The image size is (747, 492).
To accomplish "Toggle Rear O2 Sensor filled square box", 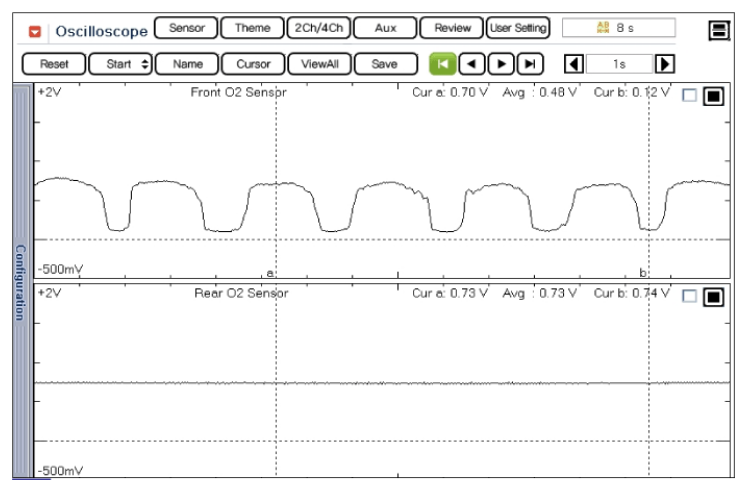I will pyautogui.click(x=712, y=296).
